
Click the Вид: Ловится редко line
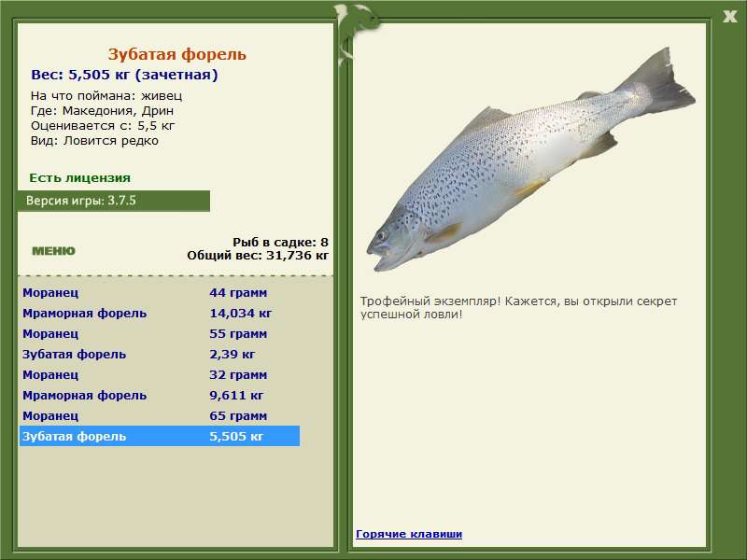tap(94, 141)
